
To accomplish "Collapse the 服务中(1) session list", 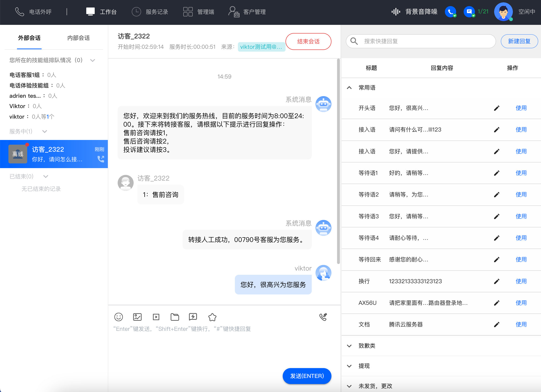I will [x=45, y=132].
